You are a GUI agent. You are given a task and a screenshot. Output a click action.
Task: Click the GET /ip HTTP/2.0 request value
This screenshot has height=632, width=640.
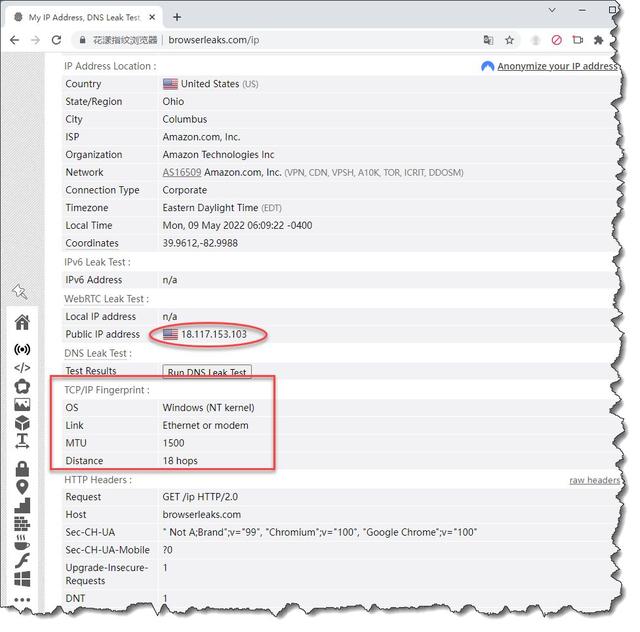tap(200, 497)
